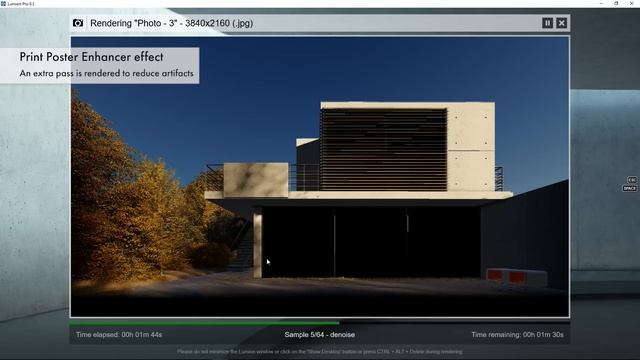
Task: Click the camera icon in the render title bar
Action: 78,23
